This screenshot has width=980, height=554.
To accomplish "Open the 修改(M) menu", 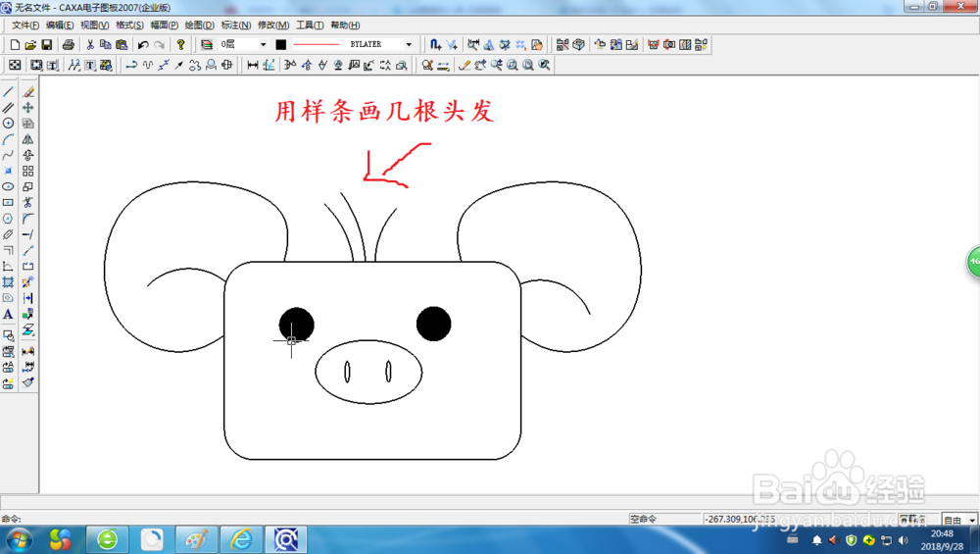I will 273,25.
